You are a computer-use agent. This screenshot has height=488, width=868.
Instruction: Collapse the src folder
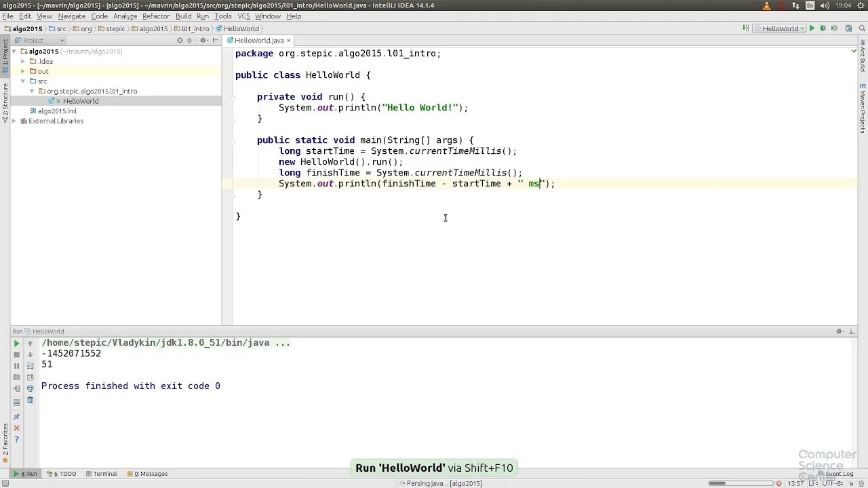coord(22,81)
